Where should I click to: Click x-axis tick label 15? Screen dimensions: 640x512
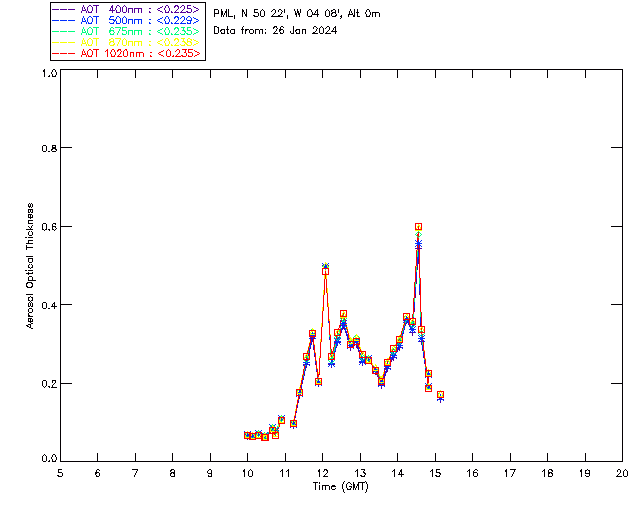click(x=435, y=473)
